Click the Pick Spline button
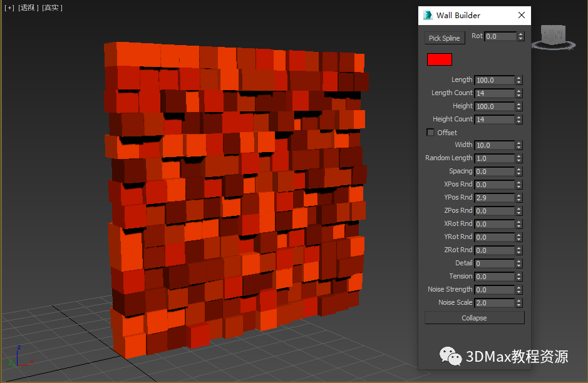The height and width of the screenshot is (383, 588). [445, 38]
